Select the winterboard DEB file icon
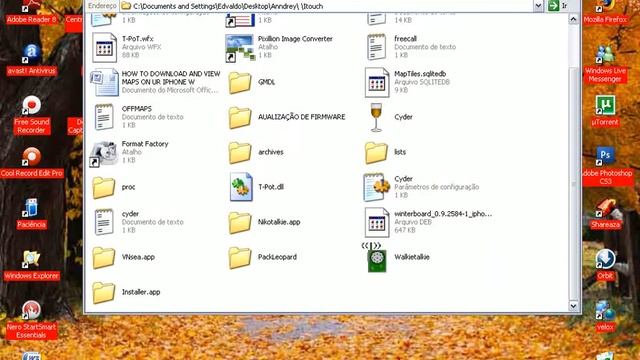 (376, 222)
